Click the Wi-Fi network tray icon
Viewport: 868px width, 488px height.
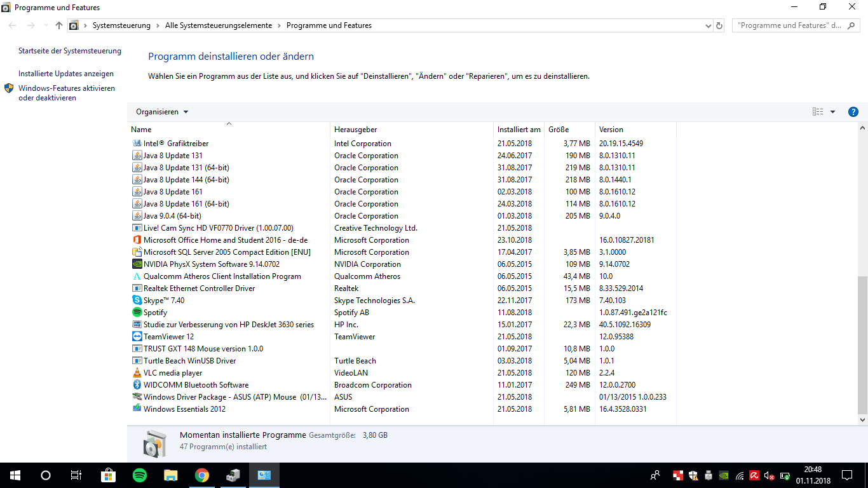pyautogui.click(x=740, y=475)
